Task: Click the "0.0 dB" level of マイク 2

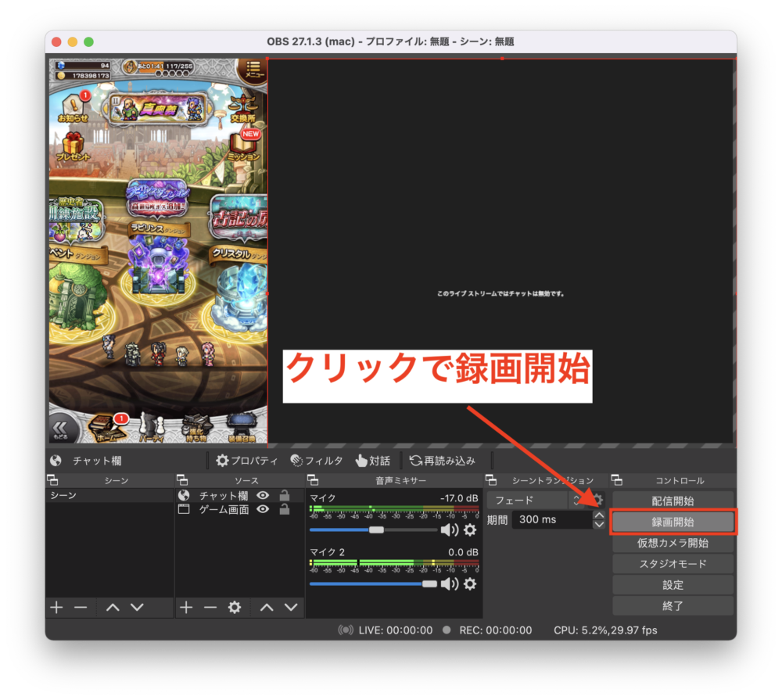Action: tap(463, 552)
